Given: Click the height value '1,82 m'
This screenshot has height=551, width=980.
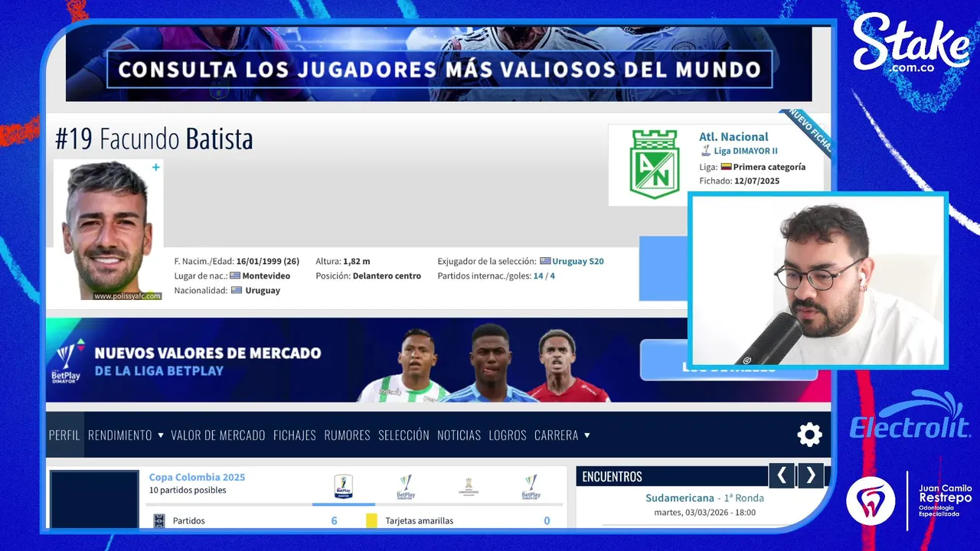Looking at the screenshot, I should [x=357, y=261].
